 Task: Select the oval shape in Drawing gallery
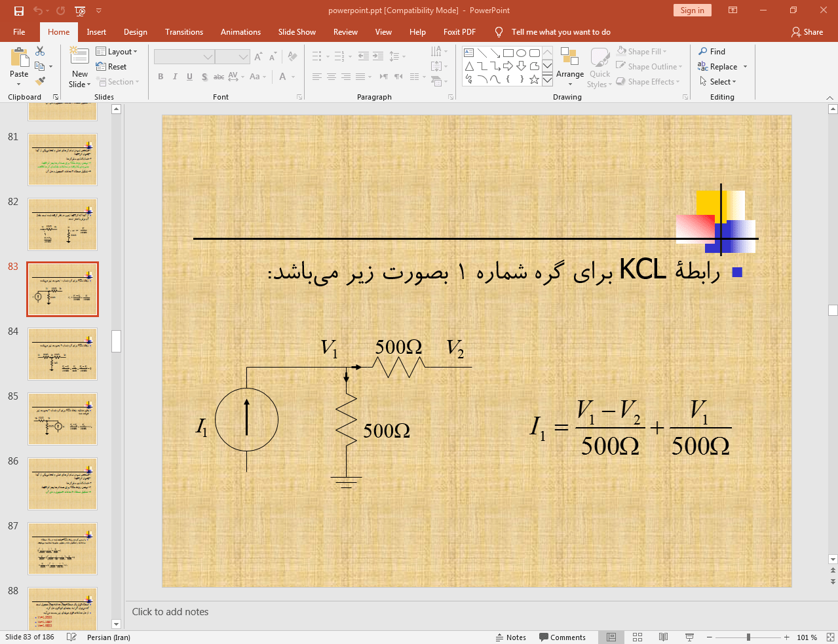point(522,53)
